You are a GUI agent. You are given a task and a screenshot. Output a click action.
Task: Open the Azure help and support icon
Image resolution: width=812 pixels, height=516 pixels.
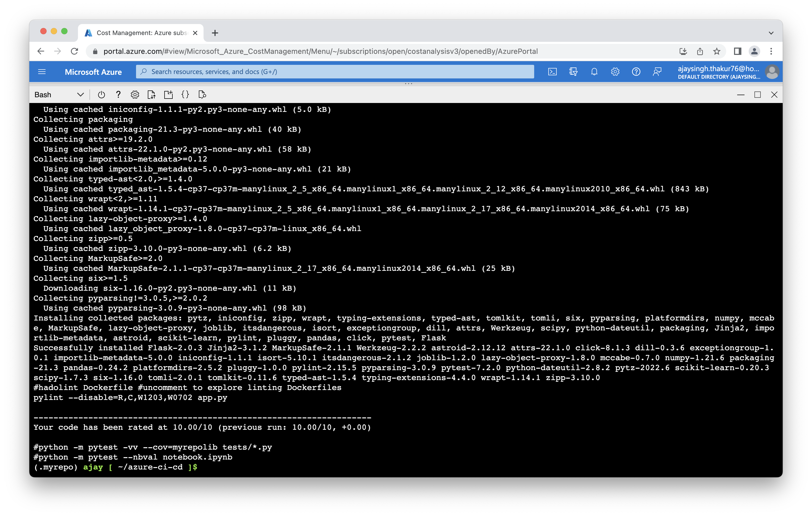pyautogui.click(x=636, y=72)
